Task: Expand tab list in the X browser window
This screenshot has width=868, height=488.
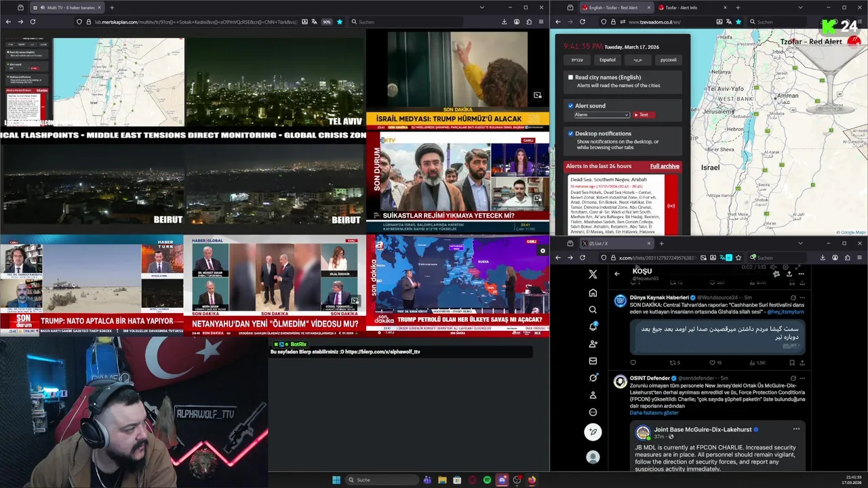Action: pyautogui.click(x=800, y=243)
